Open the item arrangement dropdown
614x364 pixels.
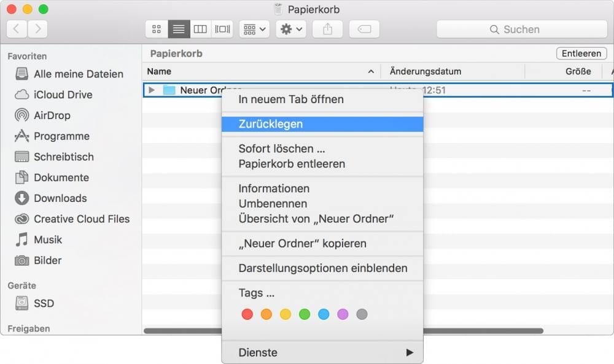click(254, 29)
